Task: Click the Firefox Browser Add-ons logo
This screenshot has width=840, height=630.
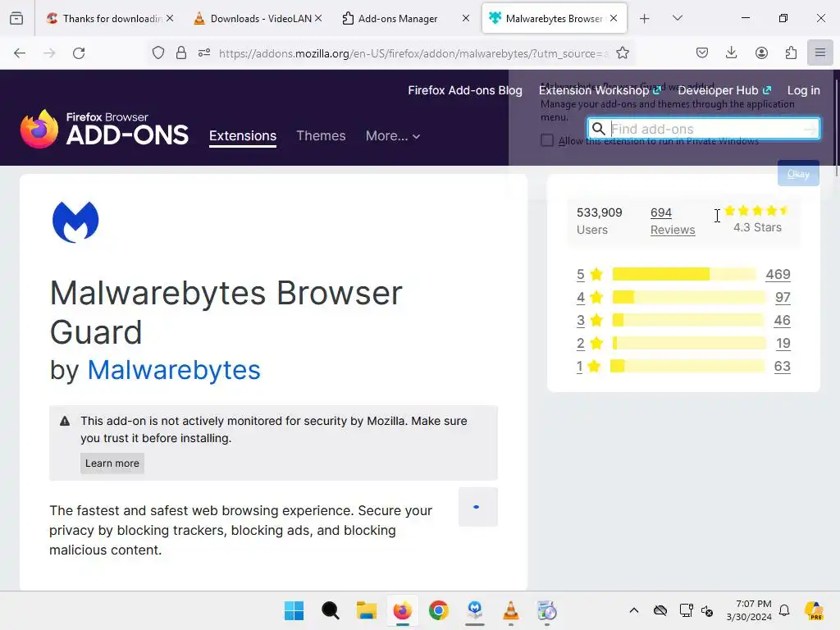Action: (104, 129)
